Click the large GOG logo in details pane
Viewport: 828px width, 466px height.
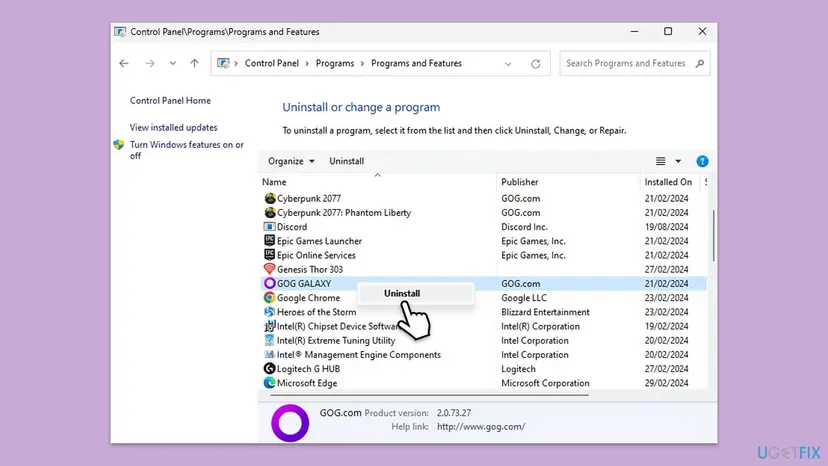click(290, 423)
